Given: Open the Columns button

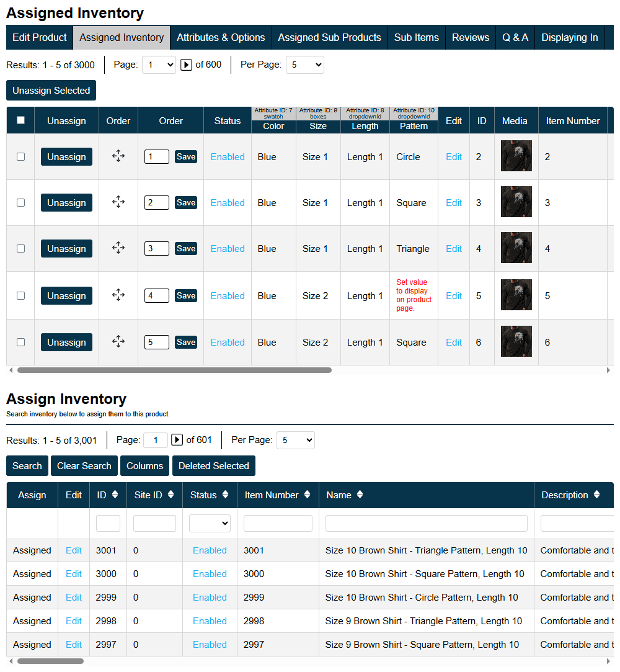Looking at the screenshot, I should click(144, 465).
